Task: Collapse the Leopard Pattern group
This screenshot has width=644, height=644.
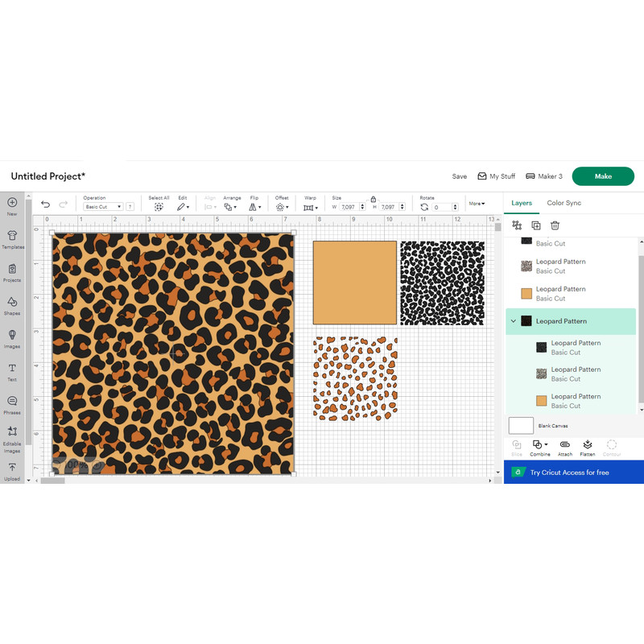Action: click(x=513, y=320)
